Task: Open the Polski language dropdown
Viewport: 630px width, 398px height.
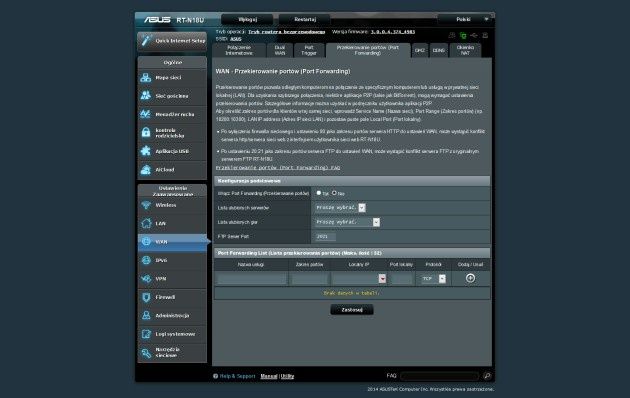Action: (x=466, y=19)
